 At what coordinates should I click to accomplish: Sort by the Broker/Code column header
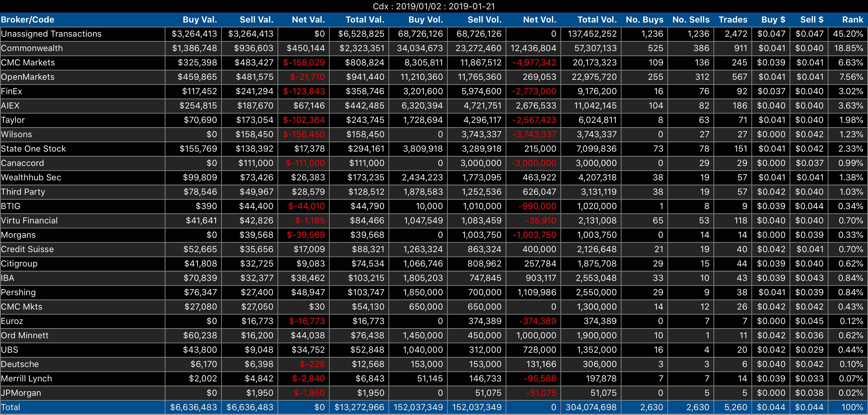pyautogui.click(x=28, y=19)
